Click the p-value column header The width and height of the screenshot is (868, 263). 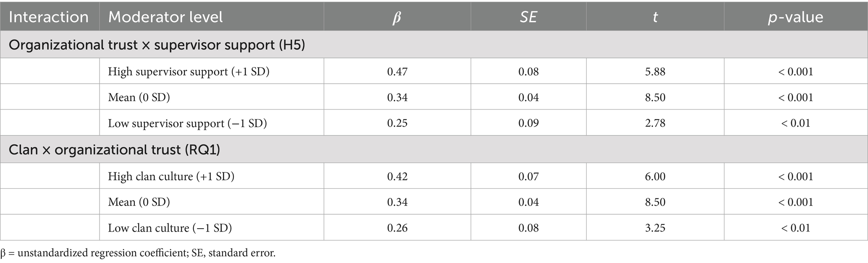795,17
